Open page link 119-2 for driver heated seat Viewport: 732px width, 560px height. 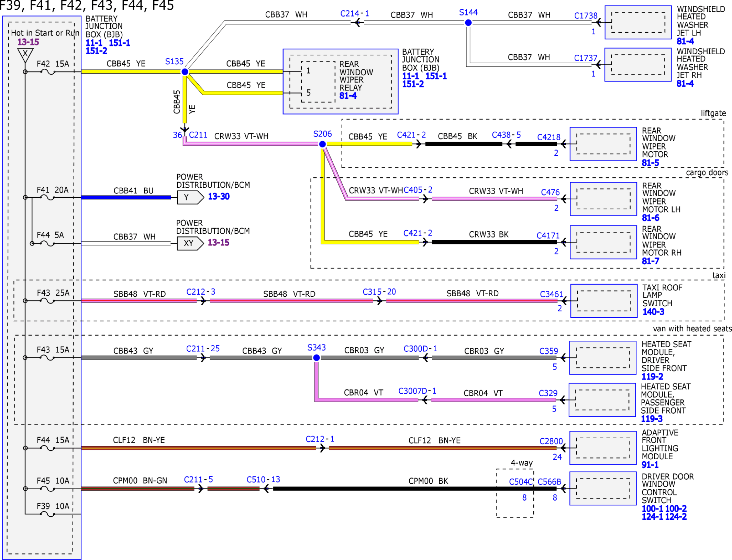[652, 377]
